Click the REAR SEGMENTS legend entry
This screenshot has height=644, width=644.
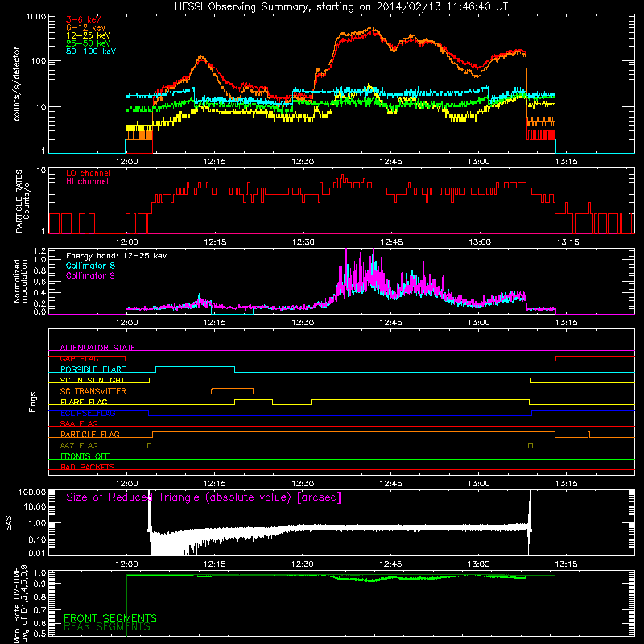(107, 627)
